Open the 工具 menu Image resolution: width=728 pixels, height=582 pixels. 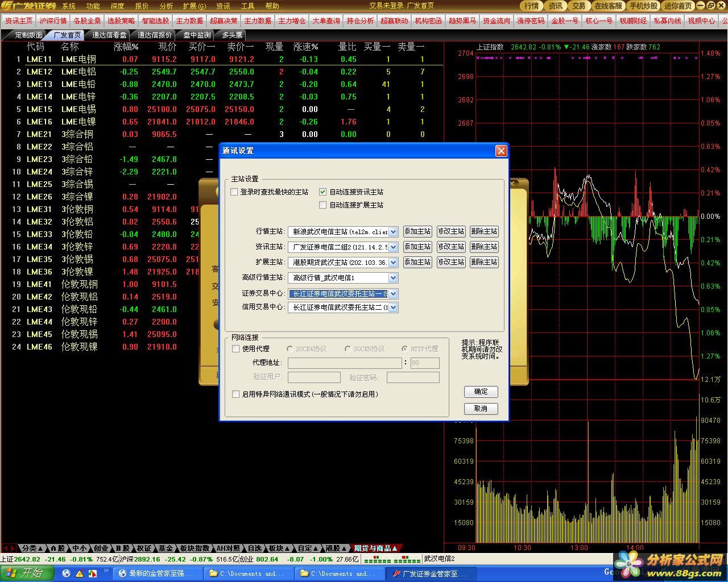tap(247, 6)
